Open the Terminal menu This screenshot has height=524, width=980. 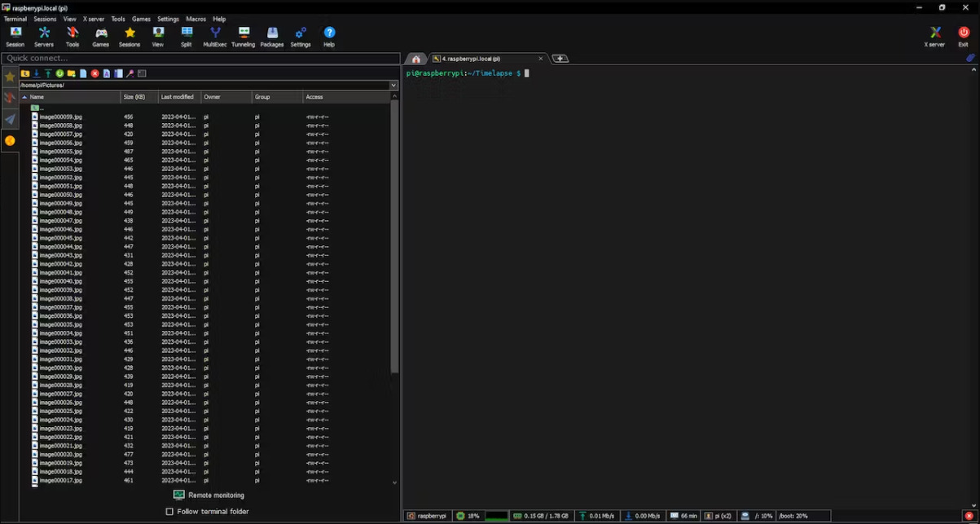(15, 19)
